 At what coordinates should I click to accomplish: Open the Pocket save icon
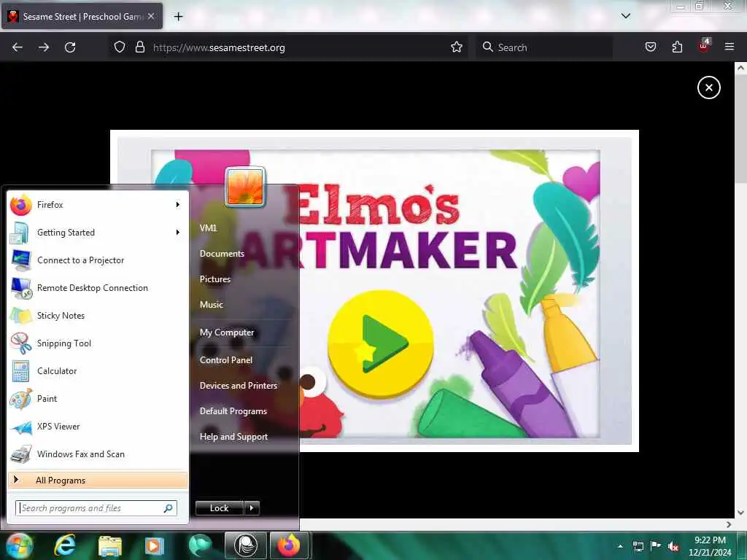650,47
